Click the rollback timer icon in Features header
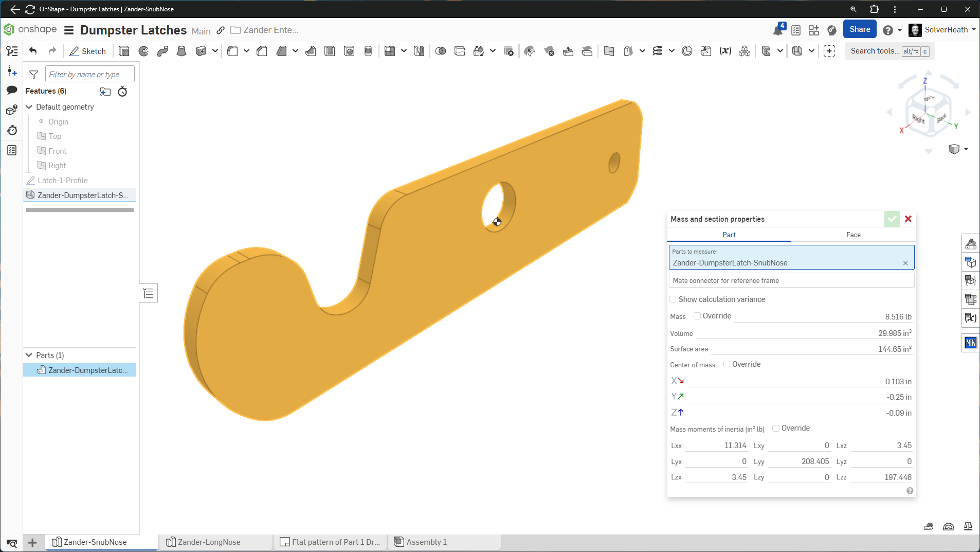This screenshot has height=552, width=980. (122, 92)
